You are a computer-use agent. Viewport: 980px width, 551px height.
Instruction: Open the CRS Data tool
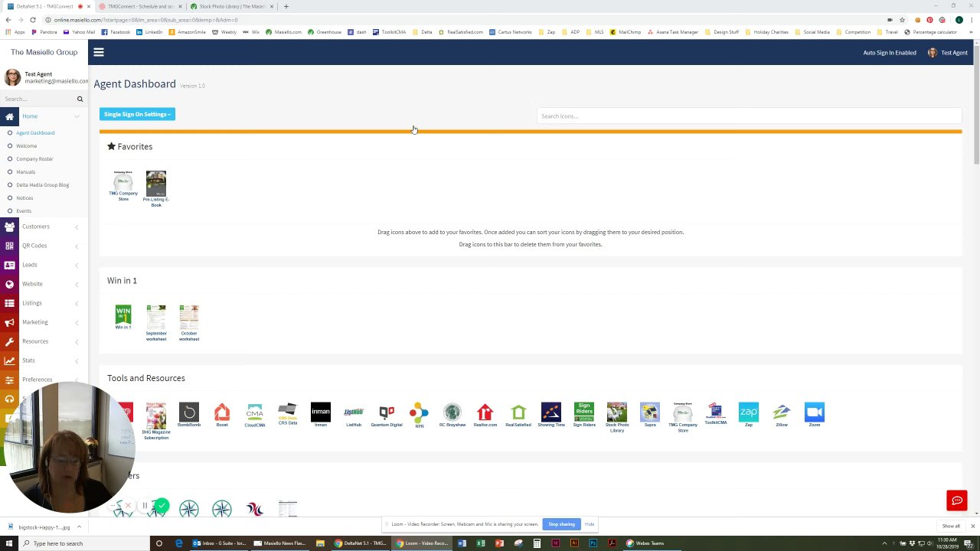click(288, 414)
